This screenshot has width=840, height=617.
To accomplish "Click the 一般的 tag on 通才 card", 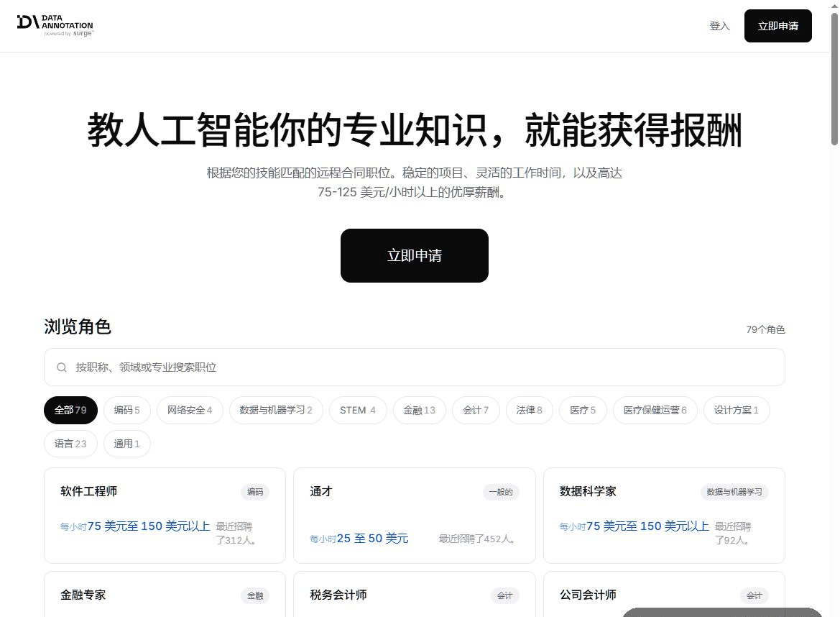I will click(x=501, y=492).
